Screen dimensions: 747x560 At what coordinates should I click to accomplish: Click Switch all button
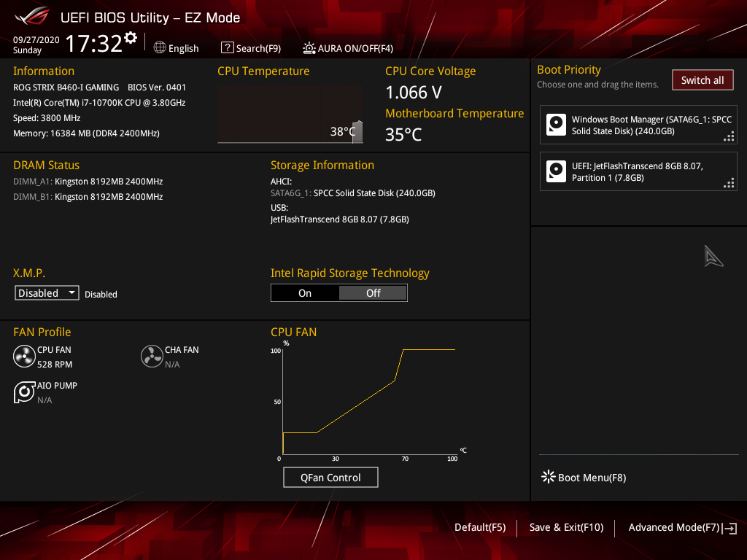tap(703, 80)
